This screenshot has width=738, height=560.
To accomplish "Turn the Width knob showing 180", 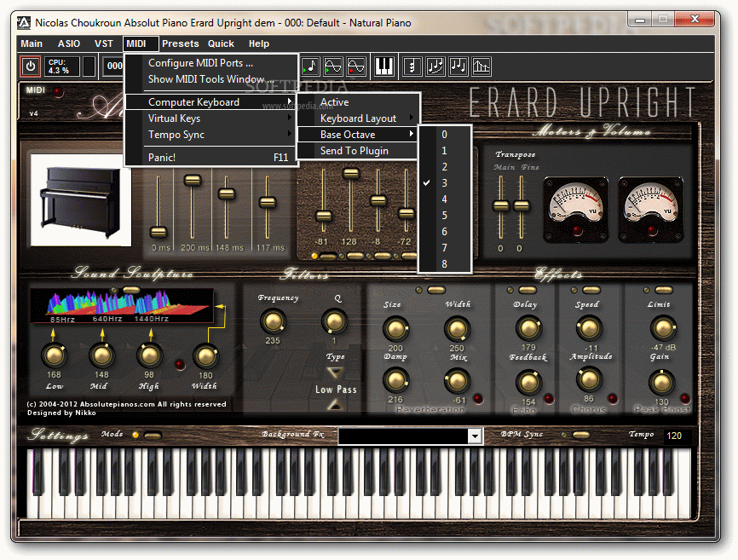I will click(x=205, y=356).
